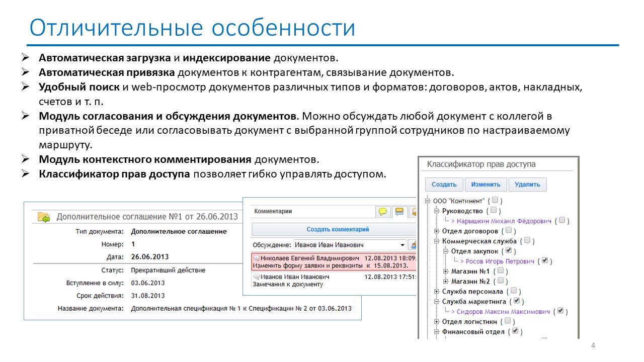Check the Магазин №2 checkbox
The height and width of the screenshot is (362, 644).
tap(500, 281)
